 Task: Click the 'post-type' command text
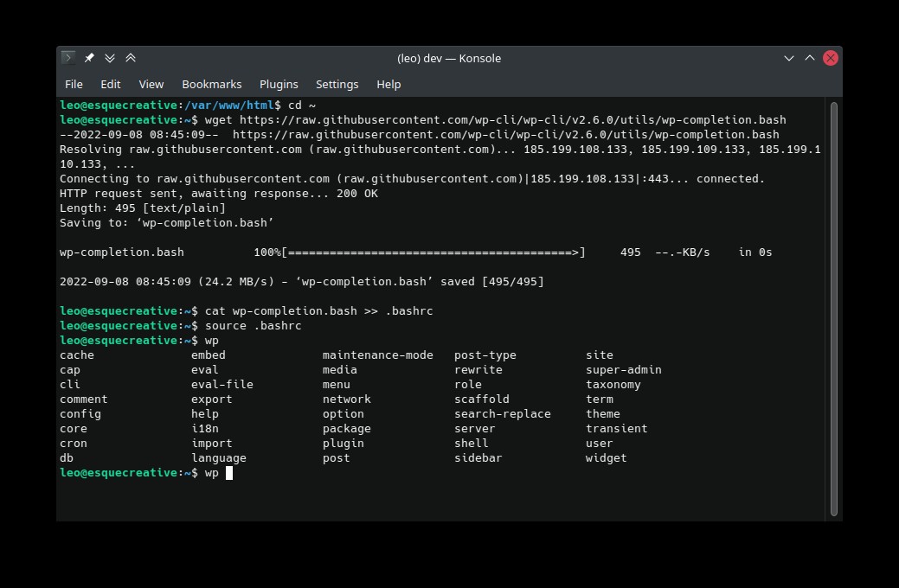485,355
